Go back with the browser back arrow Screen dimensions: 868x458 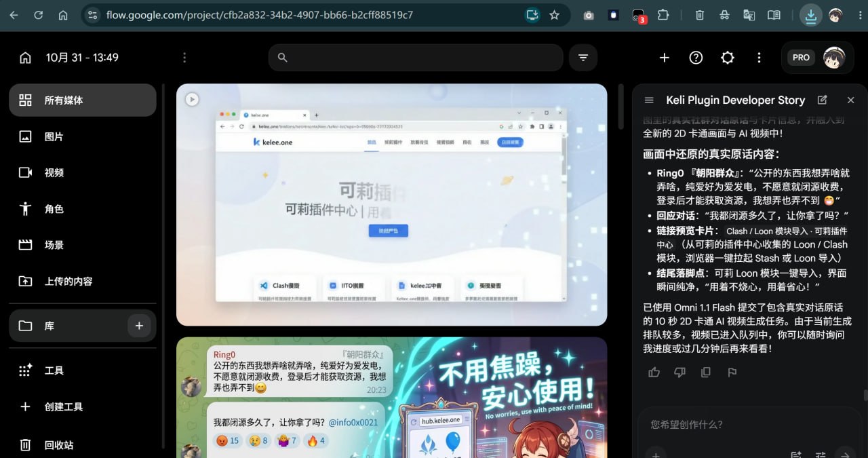[14, 15]
